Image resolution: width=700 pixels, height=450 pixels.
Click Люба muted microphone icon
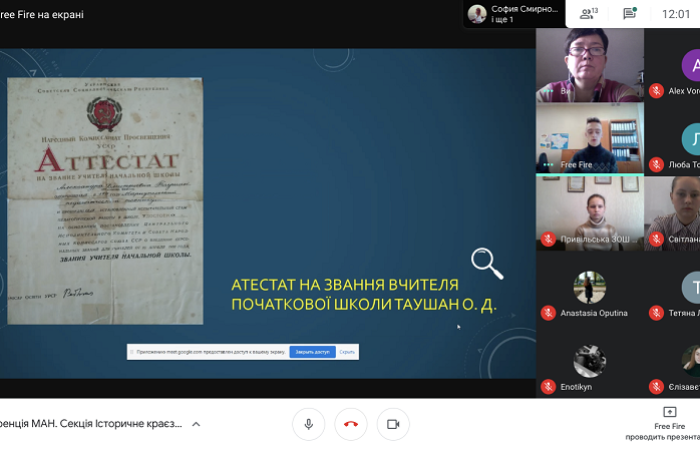[656, 164]
